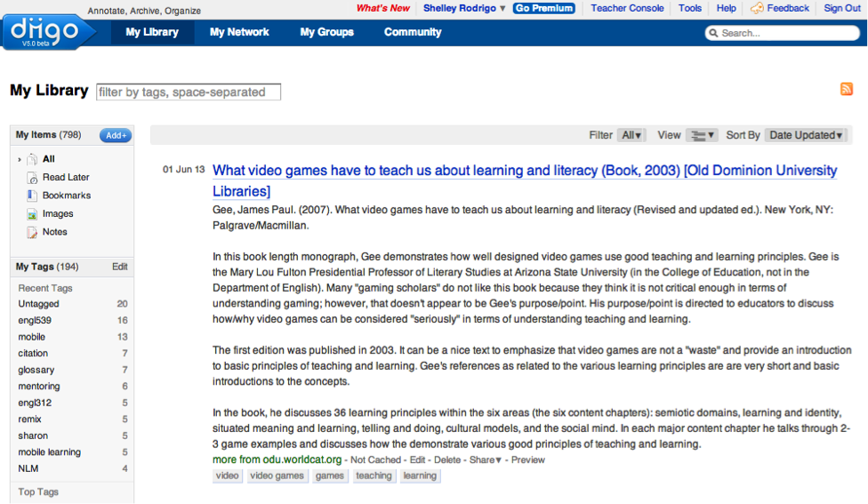Click the Notes sidebar icon

point(33,232)
